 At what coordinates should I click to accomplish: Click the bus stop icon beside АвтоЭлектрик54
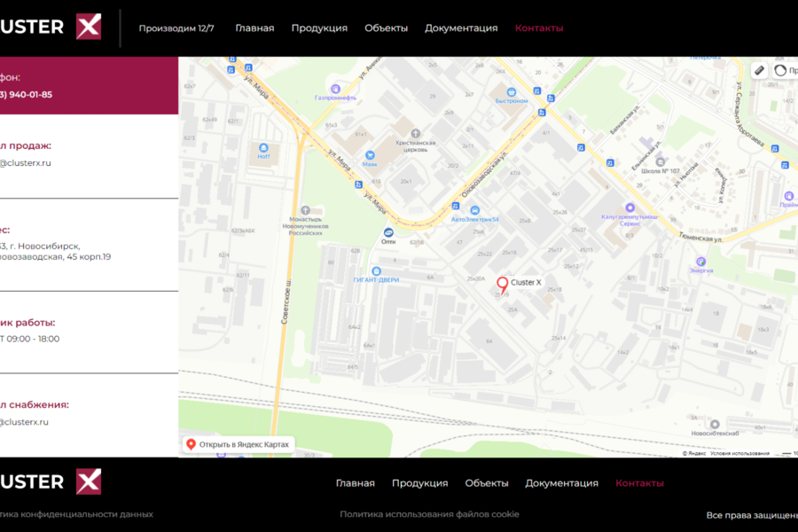(x=456, y=207)
